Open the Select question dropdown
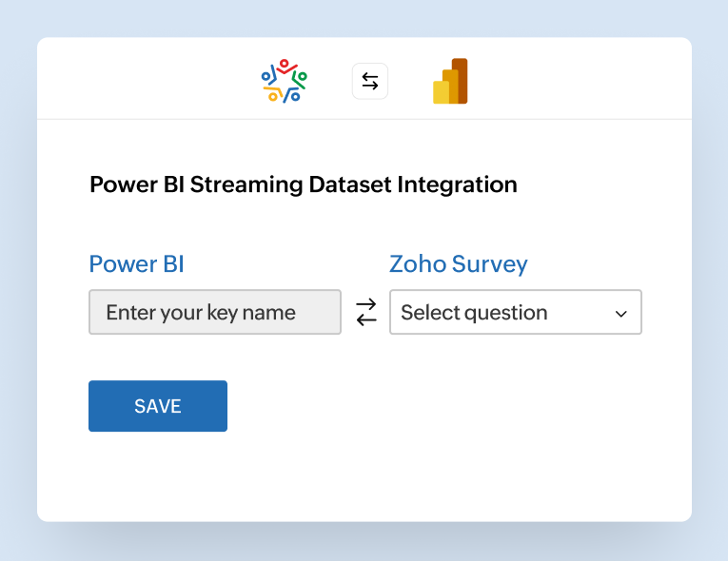The image size is (728, 561). (516, 312)
